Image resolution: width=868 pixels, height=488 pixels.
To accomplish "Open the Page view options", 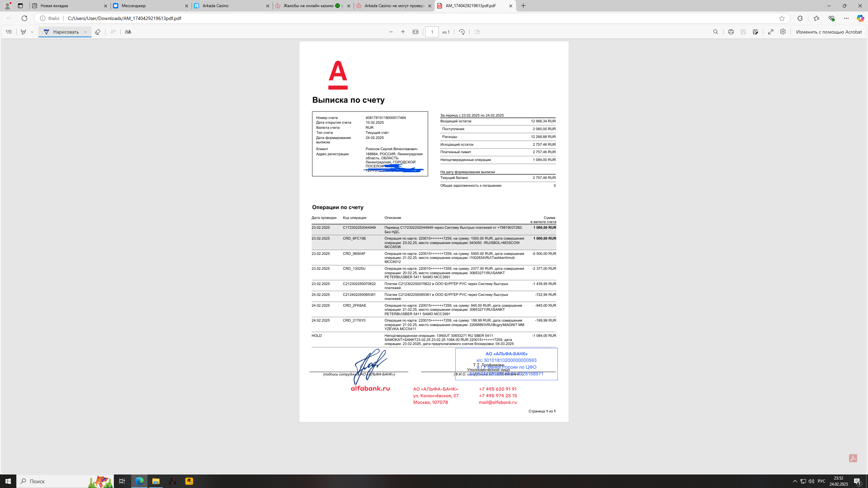I will [477, 32].
